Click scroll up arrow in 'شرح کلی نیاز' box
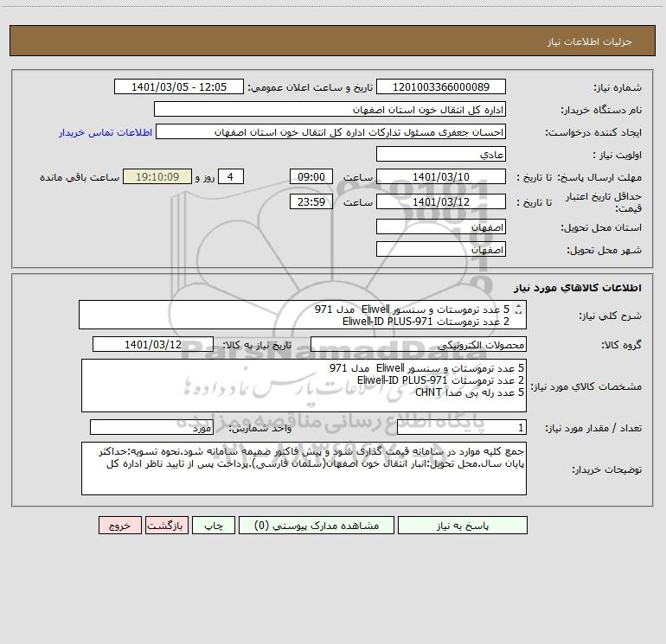This screenshot has width=666, height=644. (518, 307)
